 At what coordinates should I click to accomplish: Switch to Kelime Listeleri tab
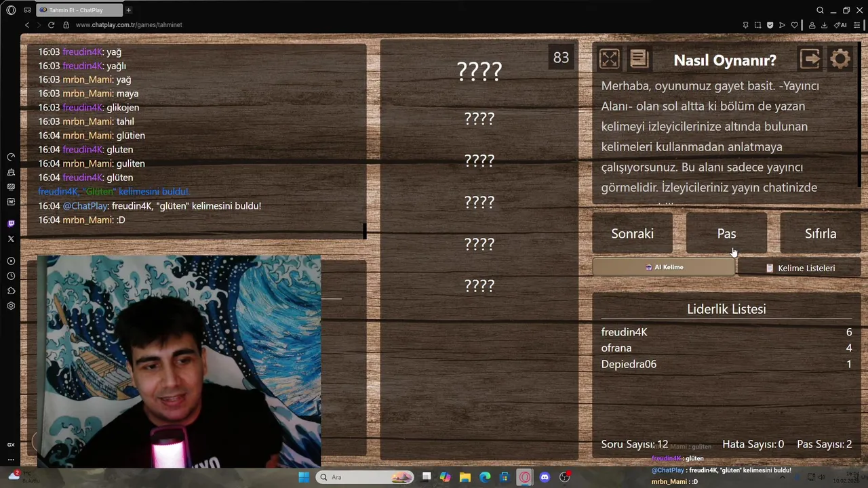tap(800, 268)
